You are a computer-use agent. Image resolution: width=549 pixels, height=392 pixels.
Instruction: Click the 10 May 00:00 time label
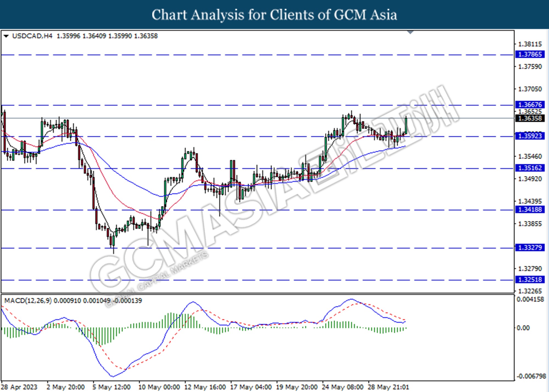pyautogui.click(x=159, y=387)
